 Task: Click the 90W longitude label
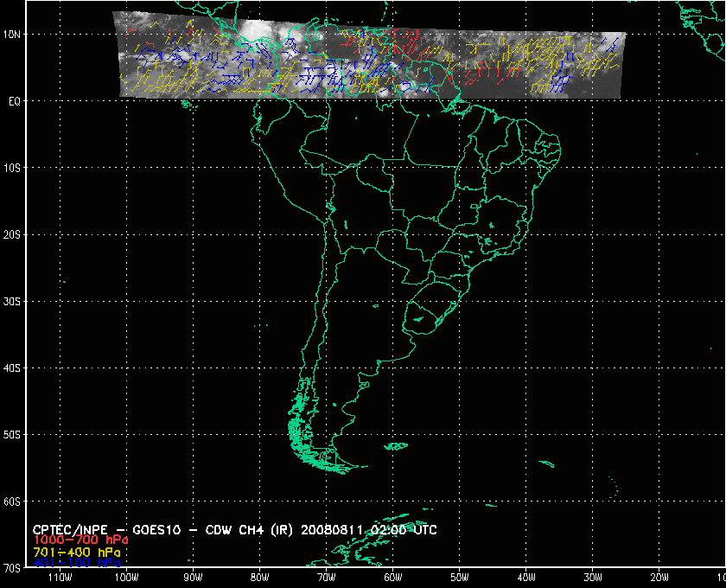(x=193, y=578)
